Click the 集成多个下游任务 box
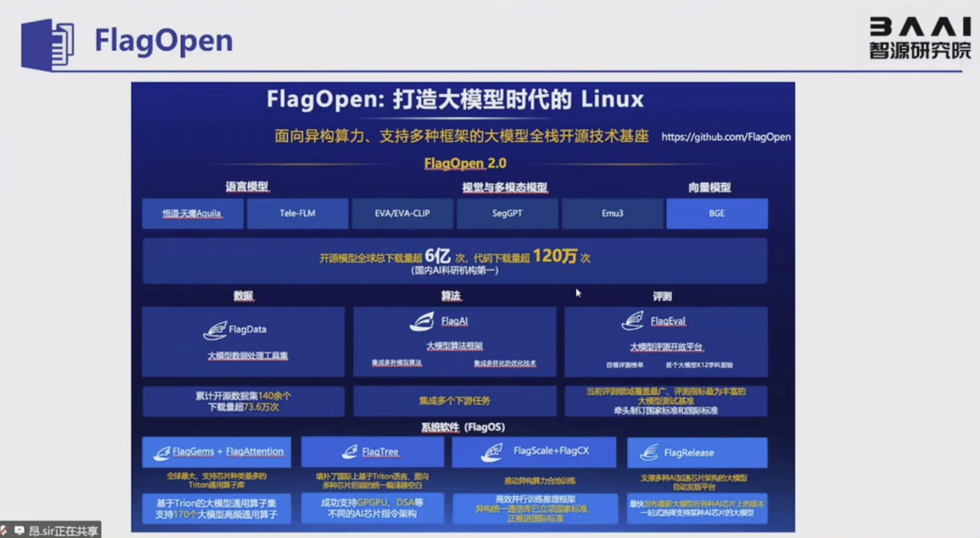The height and width of the screenshot is (538, 980). [x=454, y=400]
